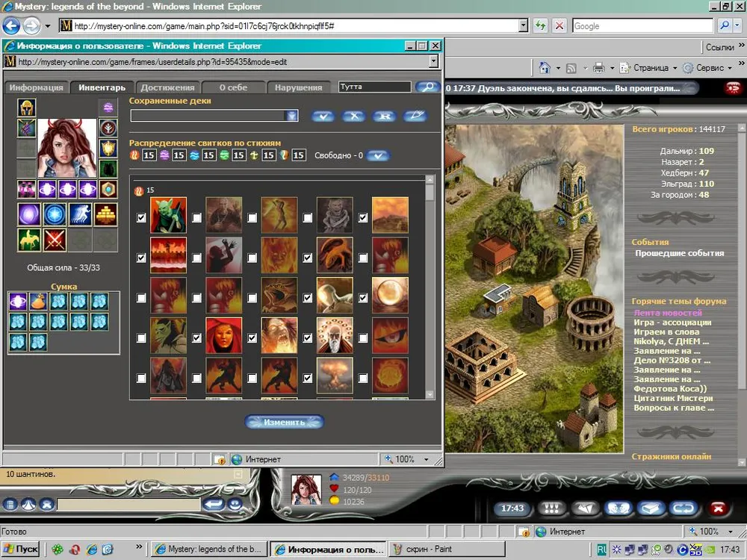This screenshot has height=560, width=747.
Task: Click the crossed swords icon
Action: (x=55, y=240)
